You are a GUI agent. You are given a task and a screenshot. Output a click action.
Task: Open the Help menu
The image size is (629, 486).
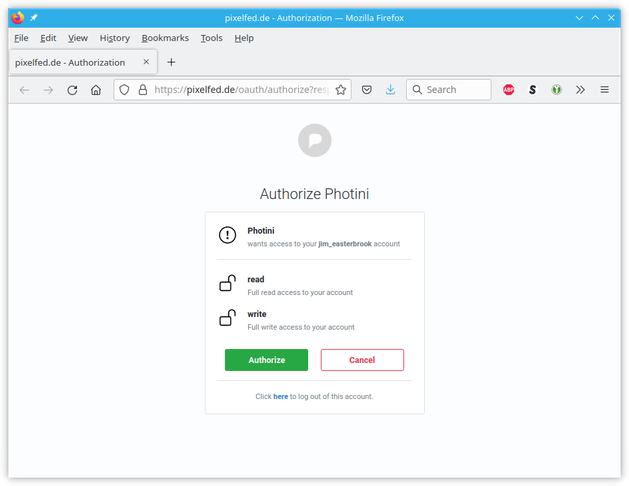tap(244, 38)
